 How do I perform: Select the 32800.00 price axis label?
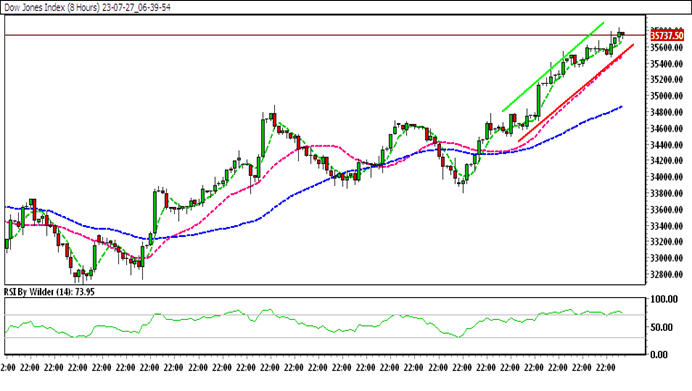tap(666, 274)
